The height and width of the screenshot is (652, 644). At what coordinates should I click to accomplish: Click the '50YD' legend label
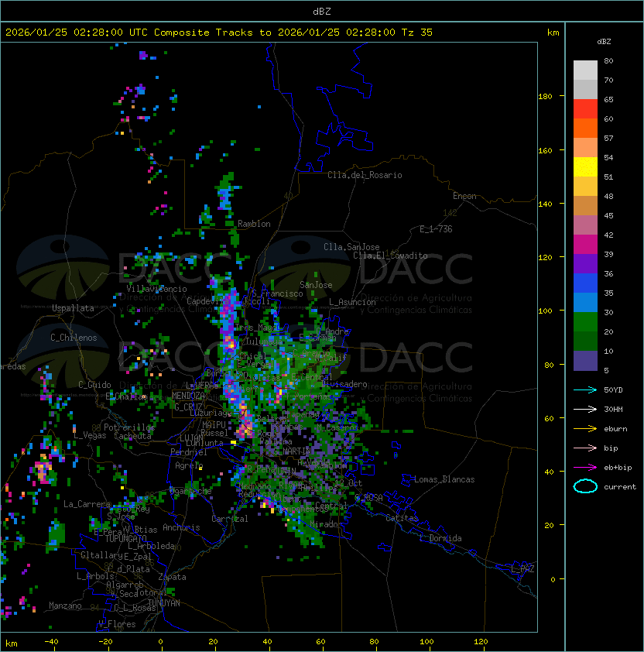click(613, 390)
